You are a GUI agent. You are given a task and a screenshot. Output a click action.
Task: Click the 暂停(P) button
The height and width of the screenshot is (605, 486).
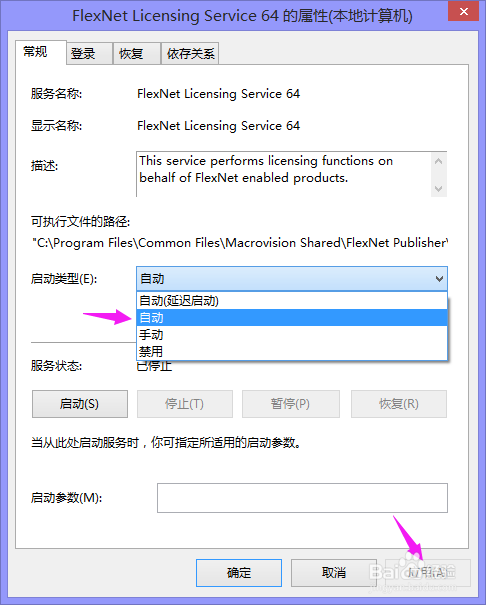pos(291,404)
